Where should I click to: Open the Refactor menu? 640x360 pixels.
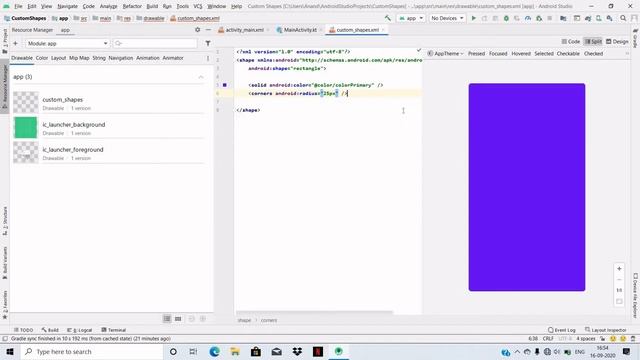pos(132,7)
